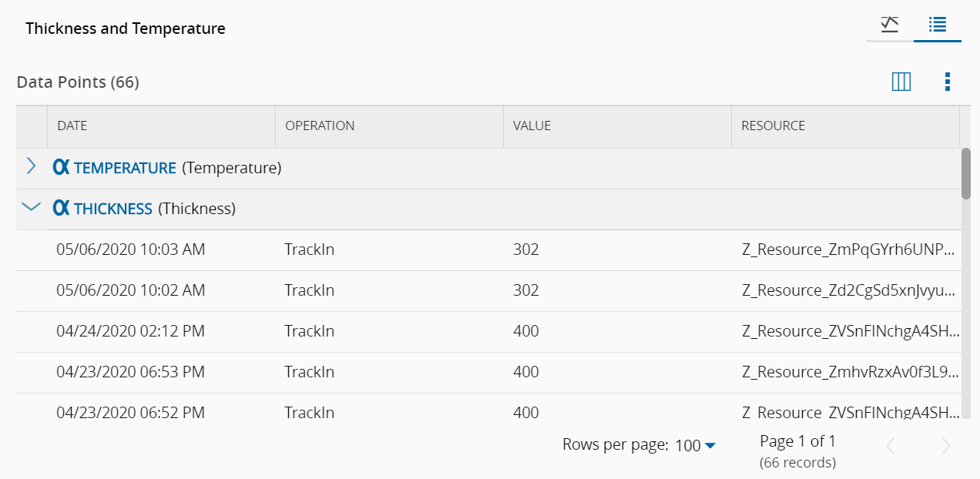
Task: Click the THICKNESS parameter link
Action: pyautogui.click(x=113, y=209)
